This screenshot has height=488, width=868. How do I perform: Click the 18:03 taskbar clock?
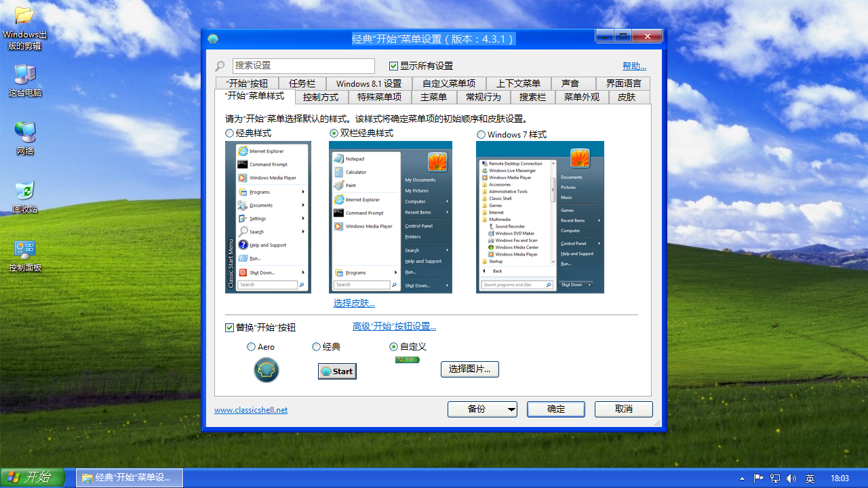tap(840, 479)
